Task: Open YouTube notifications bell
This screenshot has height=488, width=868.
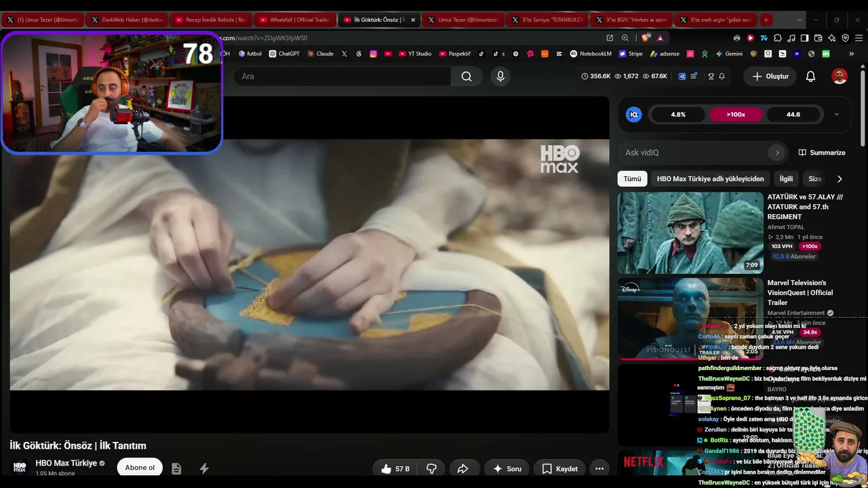Action: (x=810, y=77)
